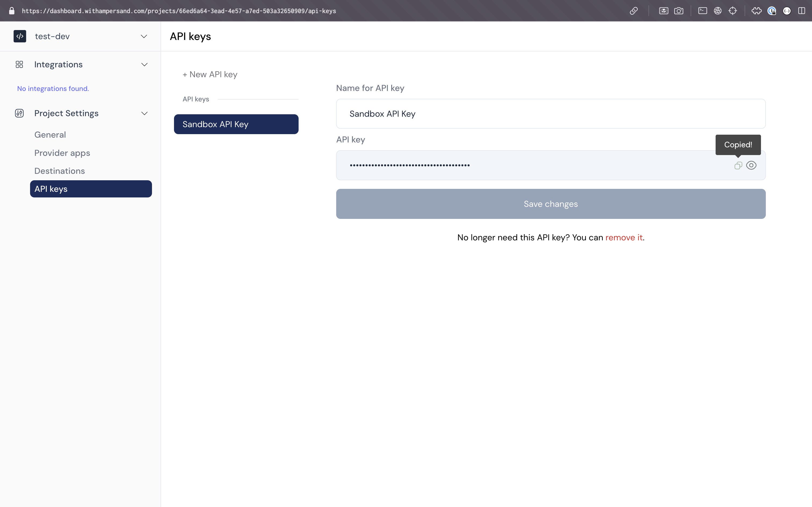Reveal the hidden API key value

tap(751, 165)
